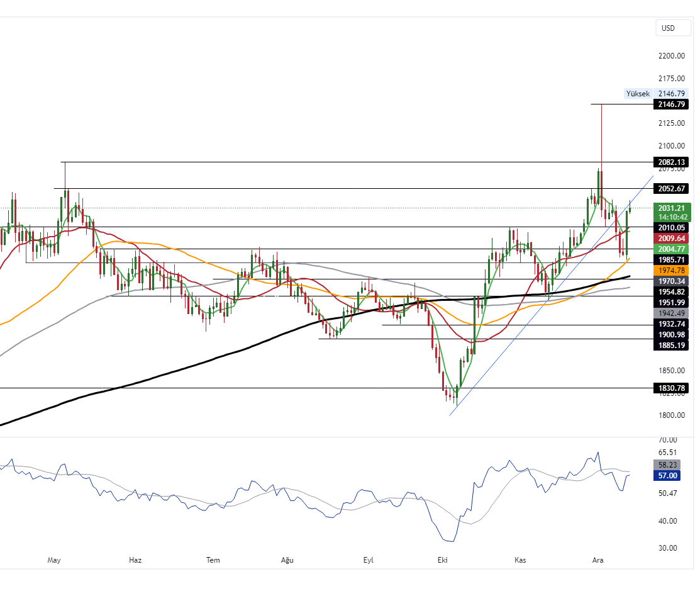Screen dimensions: 700x591
Task: Click the green 2031.21 current price label
Action: coord(671,208)
